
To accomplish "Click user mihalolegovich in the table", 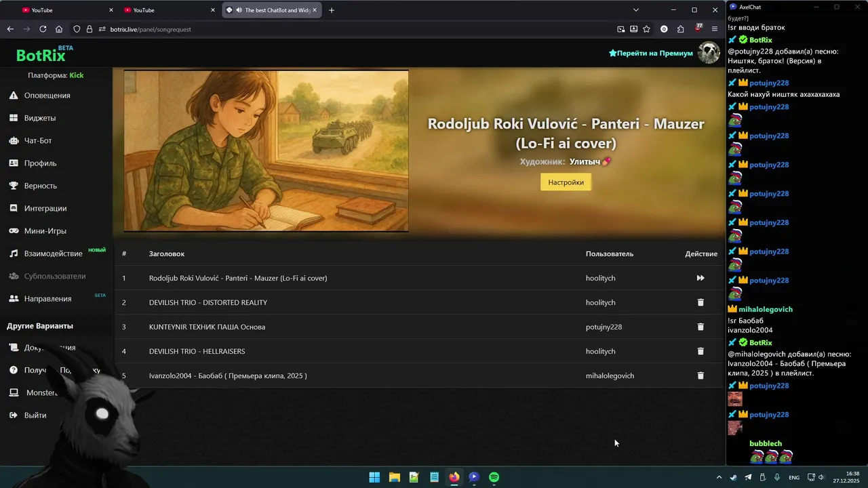I will [x=610, y=375].
